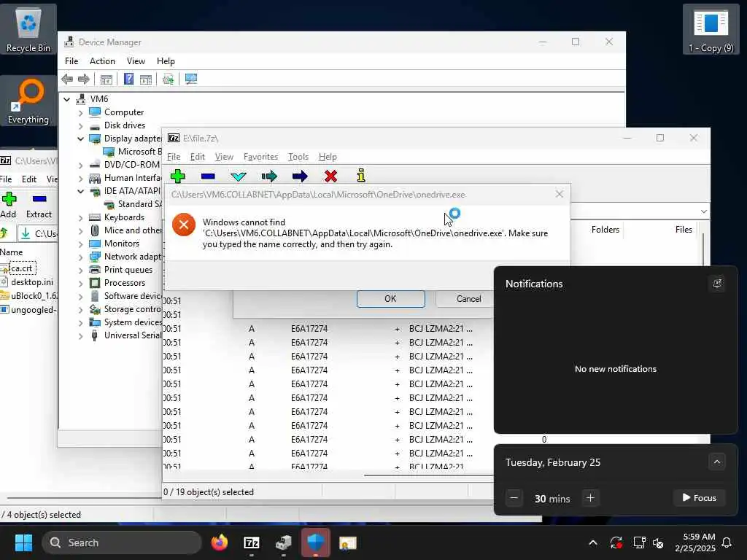This screenshot has width=747, height=560.
Task: Show hidden system tray icons
Action: tap(593, 542)
